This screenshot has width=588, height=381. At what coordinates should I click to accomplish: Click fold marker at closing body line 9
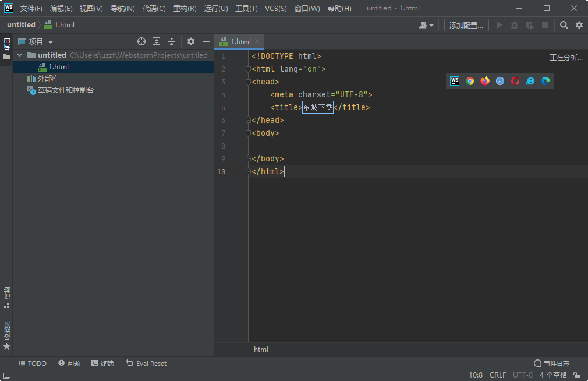pyautogui.click(x=248, y=159)
